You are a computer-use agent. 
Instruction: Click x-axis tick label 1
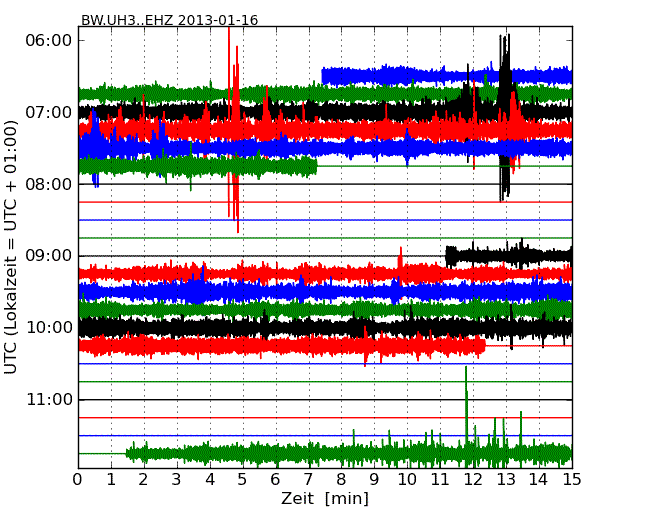(111, 480)
